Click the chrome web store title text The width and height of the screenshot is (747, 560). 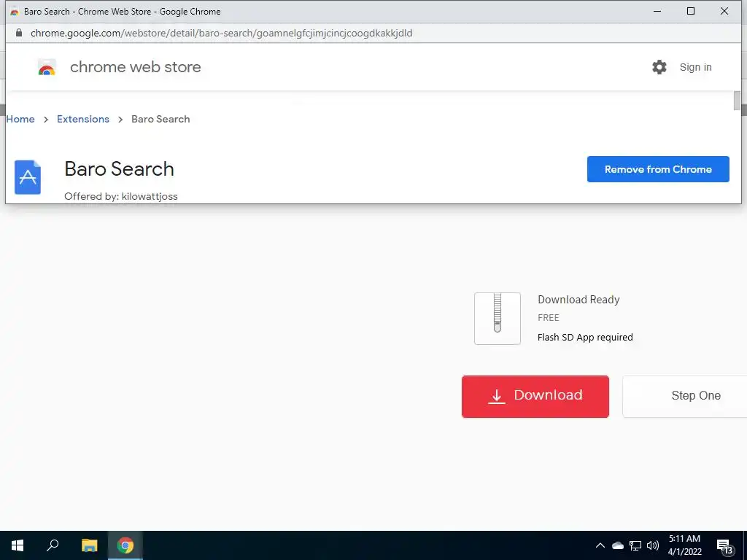(135, 67)
